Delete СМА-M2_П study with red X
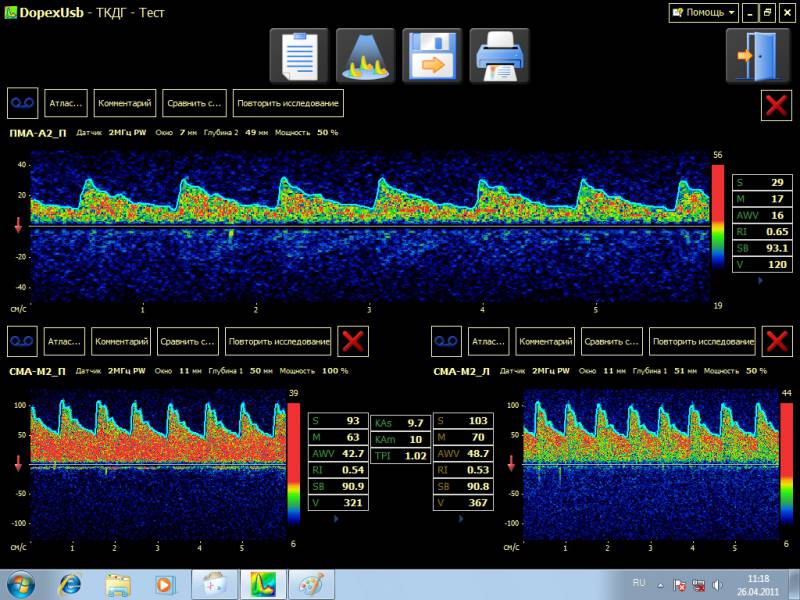The image size is (800, 600). [x=353, y=341]
